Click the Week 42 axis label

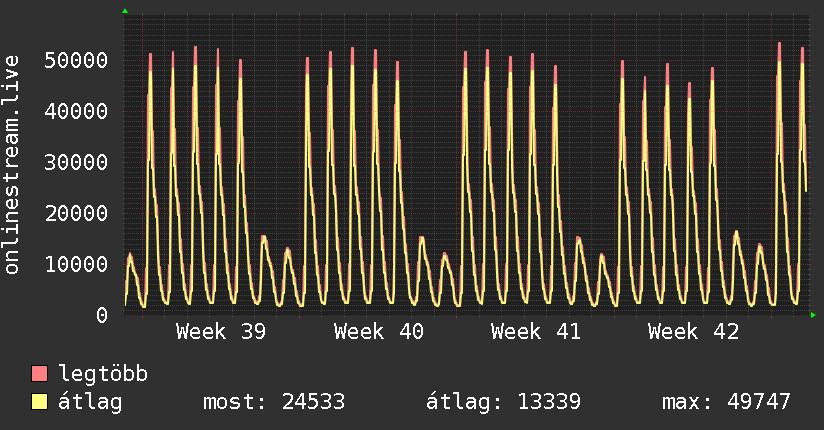tap(693, 332)
